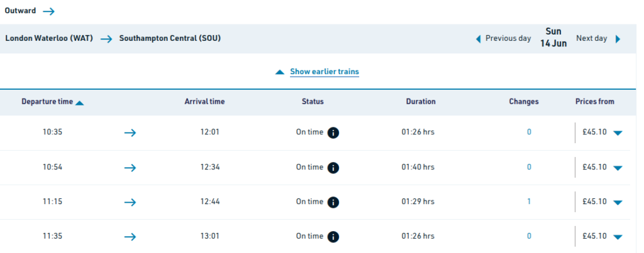Click the Next day right arrow icon

[618, 39]
